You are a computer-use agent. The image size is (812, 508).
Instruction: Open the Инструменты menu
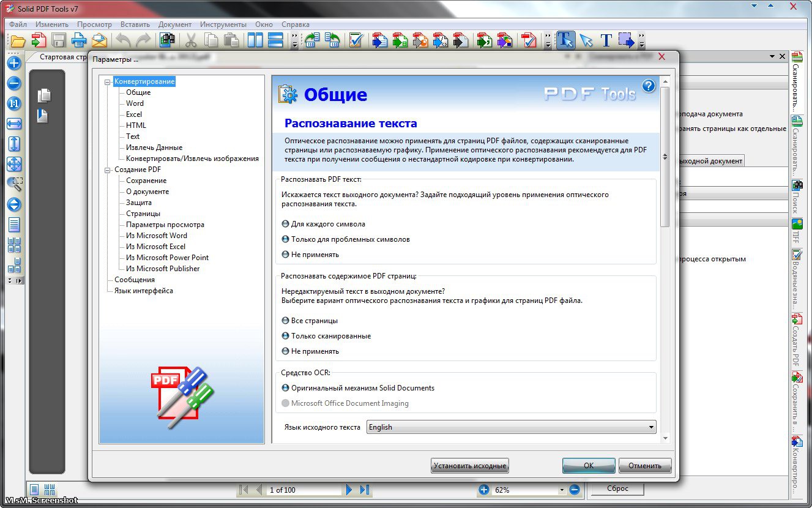tap(223, 24)
